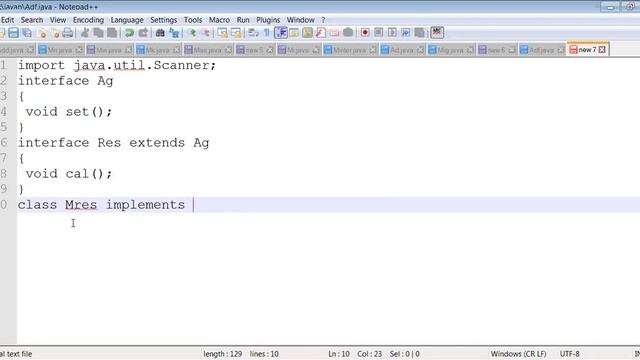The width and height of the screenshot is (640, 360).
Task: Click the 'void cal();' code line
Action: [x=69, y=174]
